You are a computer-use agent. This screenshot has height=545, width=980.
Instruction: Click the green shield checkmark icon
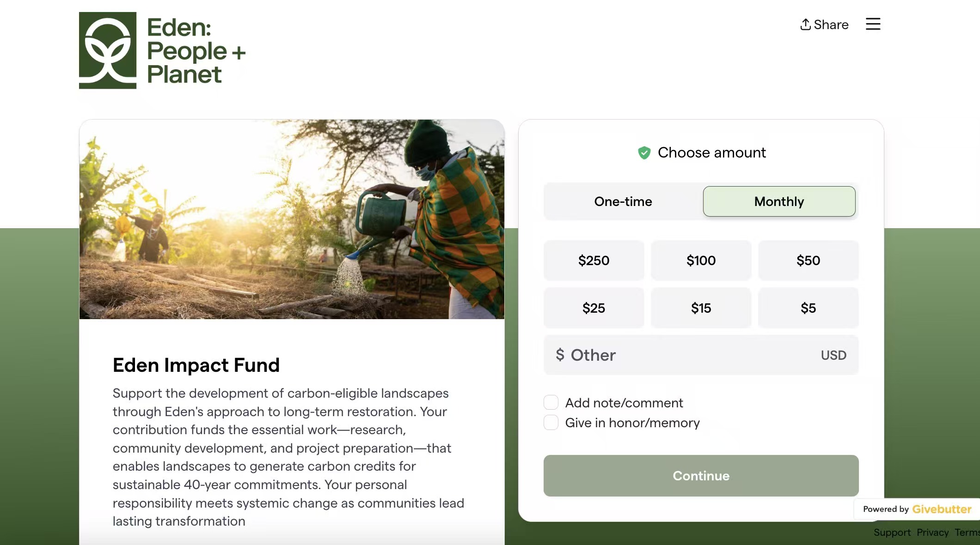644,153
